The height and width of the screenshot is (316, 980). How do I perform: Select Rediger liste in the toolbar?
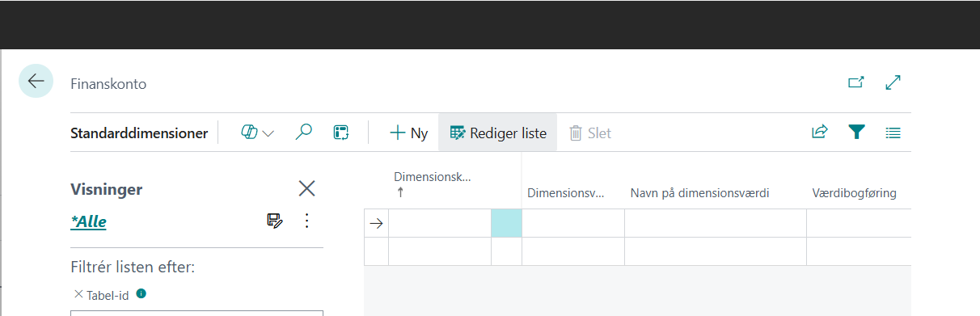click(498, 133)
